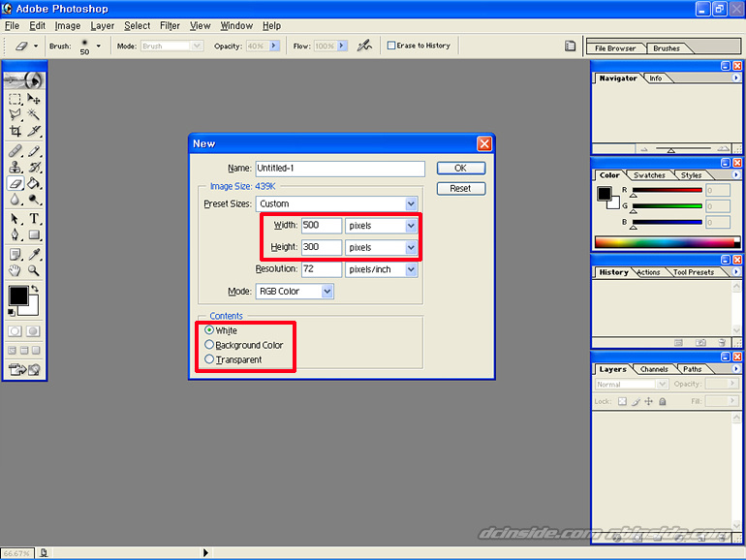Select the Crop tool
Viewport: 746px width, 560px height.
pyautogui.click(x=16, y=131)
